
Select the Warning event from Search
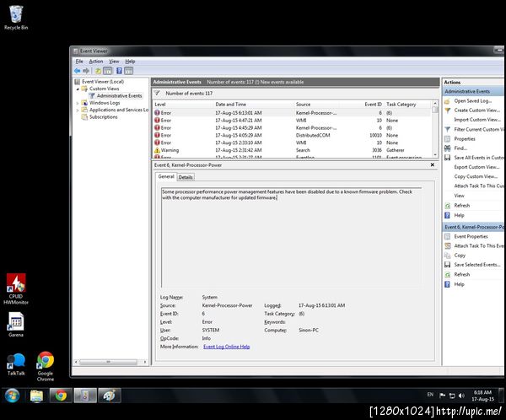(x=292, y=150)
